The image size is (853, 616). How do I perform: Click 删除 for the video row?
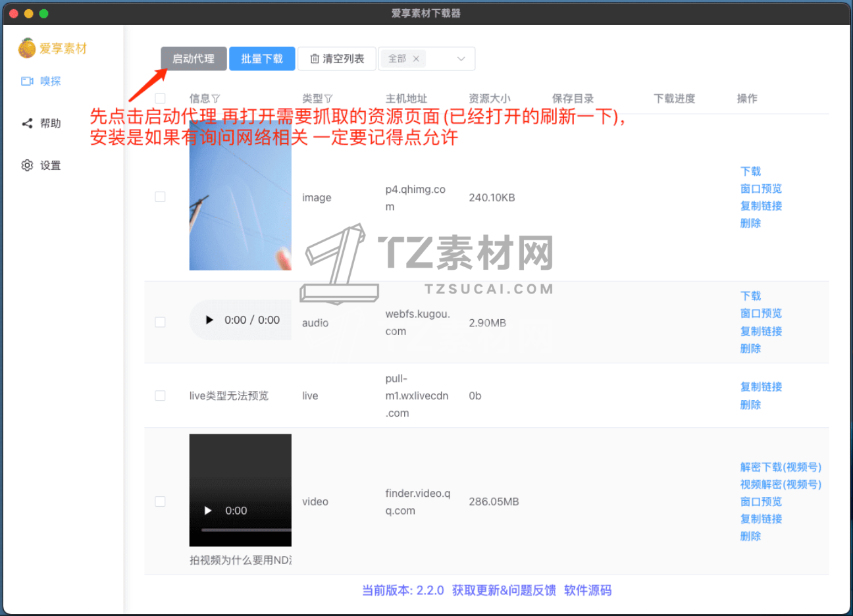[750, 536]
